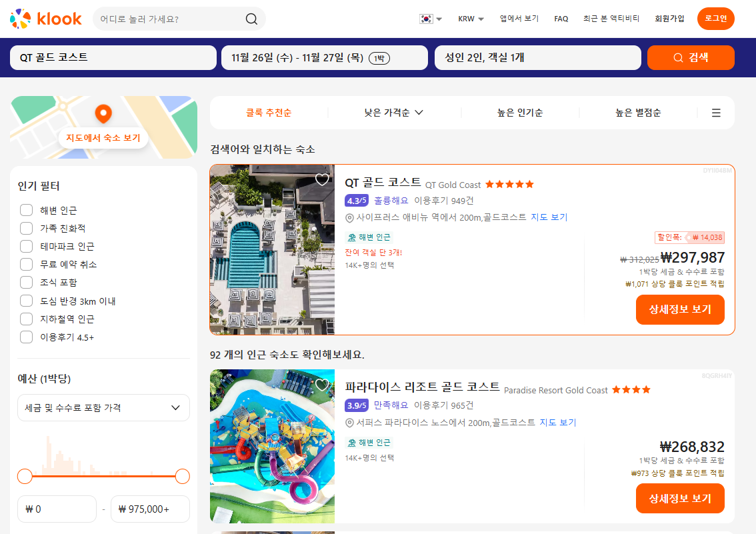Click the ₩ 0 minimum price field
756x534 pixels.
(x=57, y=509)
